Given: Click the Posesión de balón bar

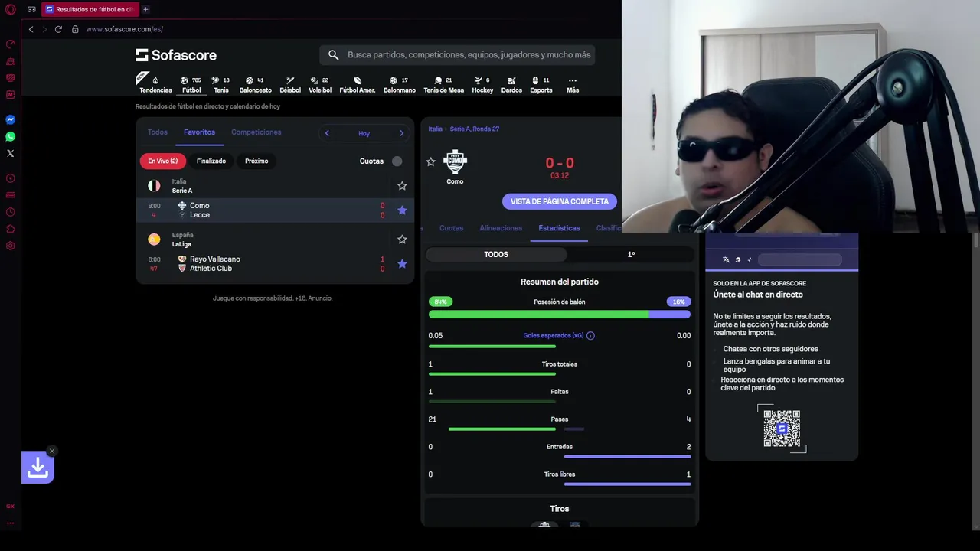Looking at the screenshot, I should (560, 315).
